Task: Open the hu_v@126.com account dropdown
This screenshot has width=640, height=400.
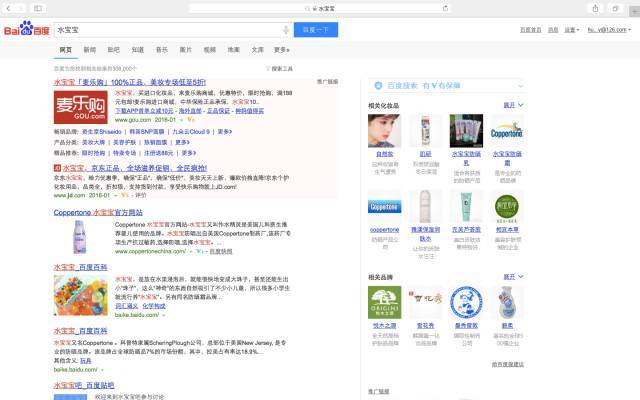Action: pyautogui.click(x=609, y=30)
